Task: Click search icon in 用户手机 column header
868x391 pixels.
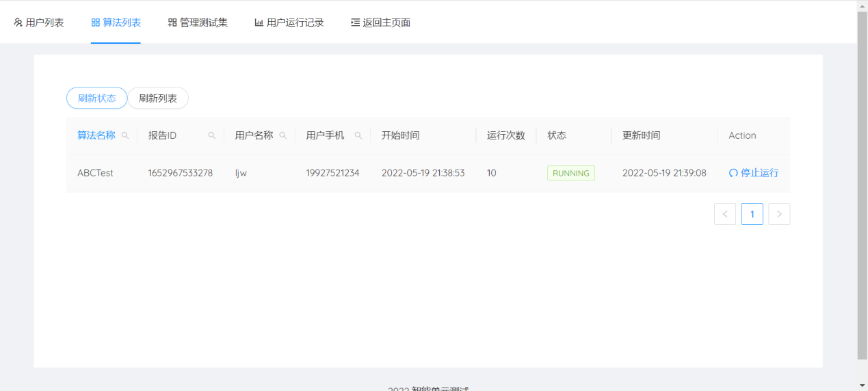Action: pos(358,135)
